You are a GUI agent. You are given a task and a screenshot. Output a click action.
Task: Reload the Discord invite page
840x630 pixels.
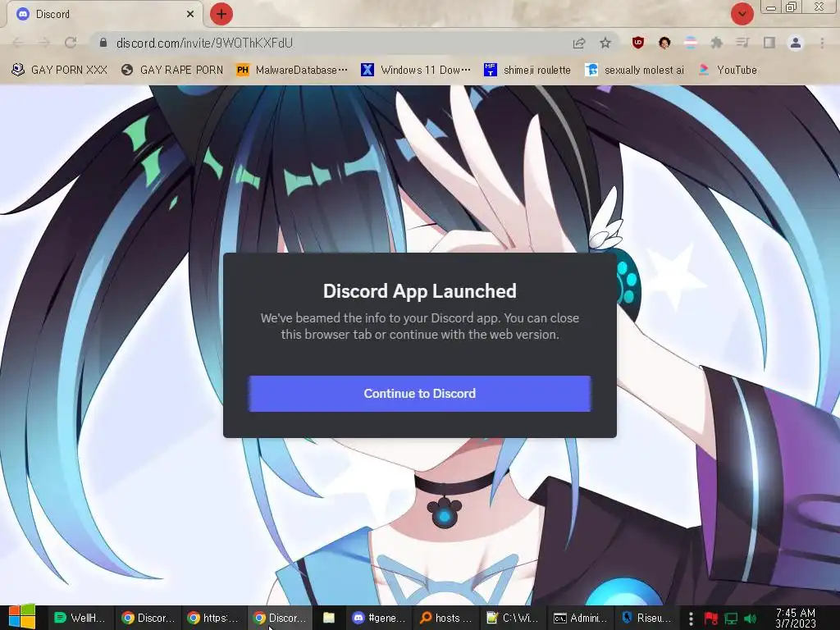71,43
